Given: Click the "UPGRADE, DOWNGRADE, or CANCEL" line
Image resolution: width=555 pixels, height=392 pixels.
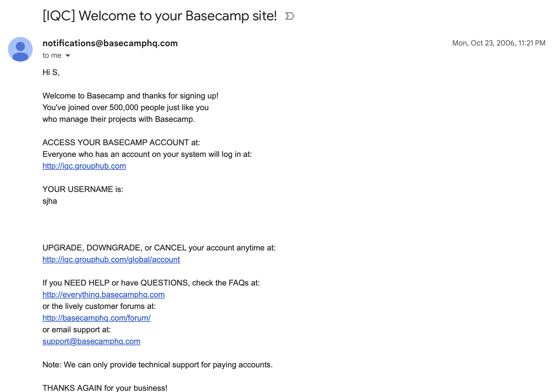Looking at the screenshot, I should coord(159,248).
